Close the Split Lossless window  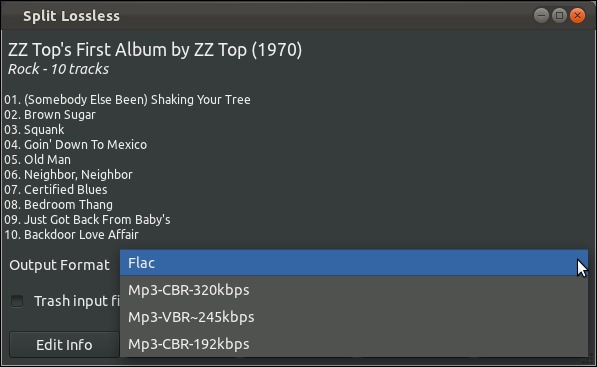[x=578, y=16]
